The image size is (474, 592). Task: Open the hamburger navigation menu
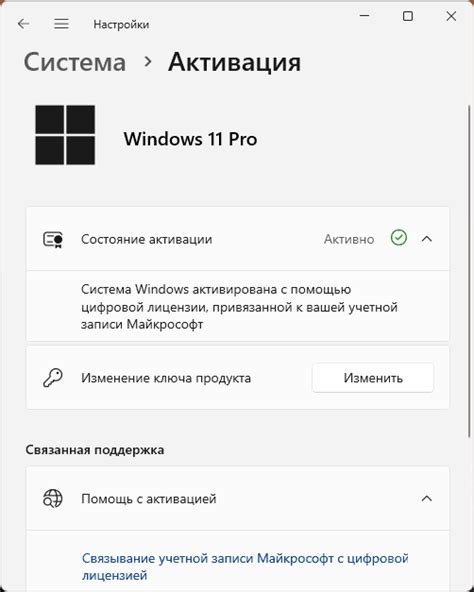coord(61,24)
